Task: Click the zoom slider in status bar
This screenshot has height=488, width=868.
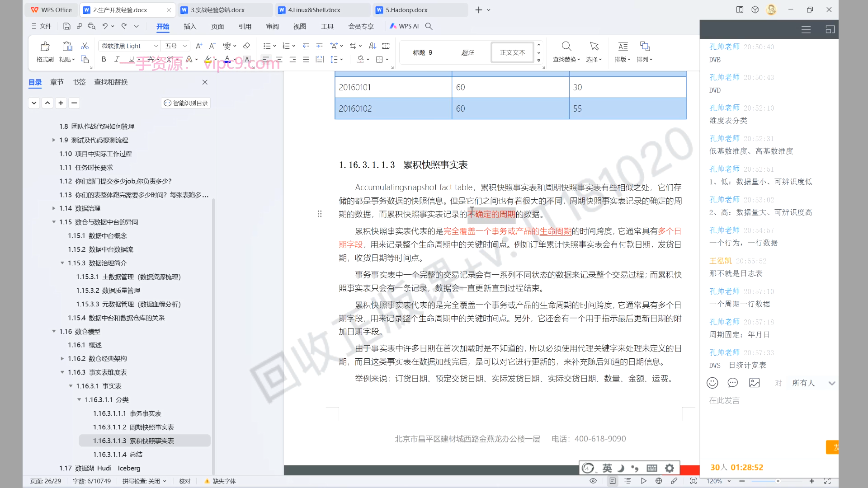Action: [x=778, y=481]
